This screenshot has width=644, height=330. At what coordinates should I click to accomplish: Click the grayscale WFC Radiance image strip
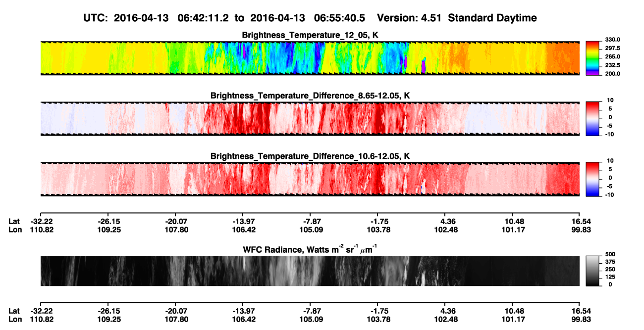tap(310, 271)
